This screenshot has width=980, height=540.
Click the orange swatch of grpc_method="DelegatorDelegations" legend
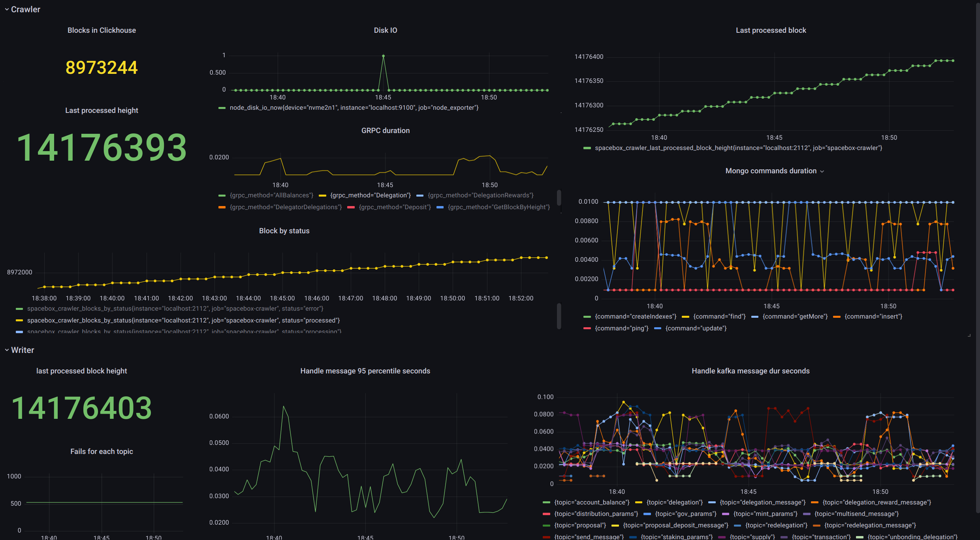[x=222, y=207]
